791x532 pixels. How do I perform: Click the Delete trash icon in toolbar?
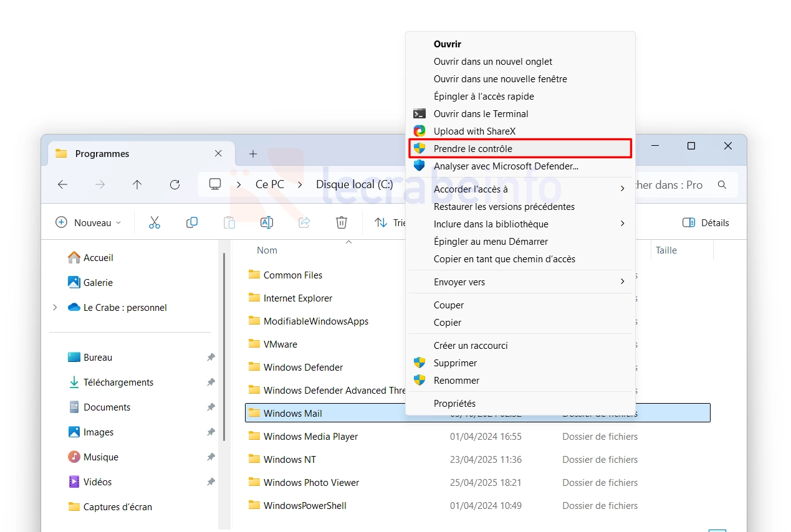point(341,222)
